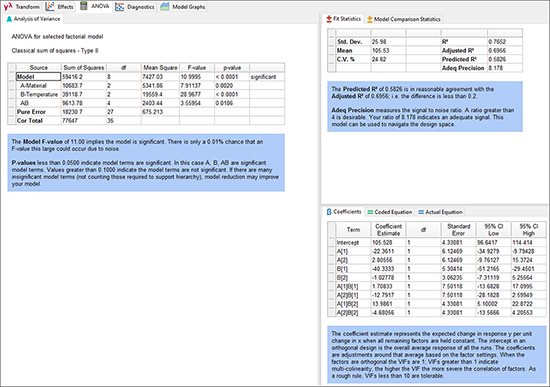550x387 pixels.
Task: Open the Diagnostics scatter icon
Action: point(120,7)
